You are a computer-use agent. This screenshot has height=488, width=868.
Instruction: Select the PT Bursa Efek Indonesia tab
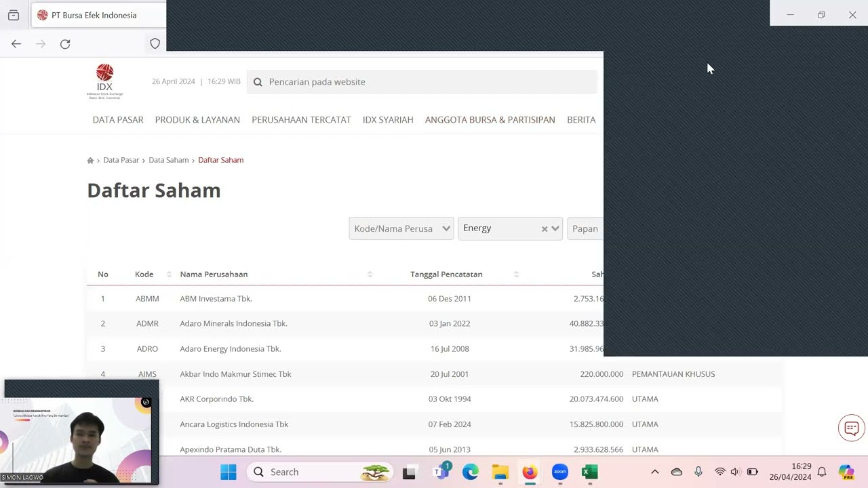98,15
